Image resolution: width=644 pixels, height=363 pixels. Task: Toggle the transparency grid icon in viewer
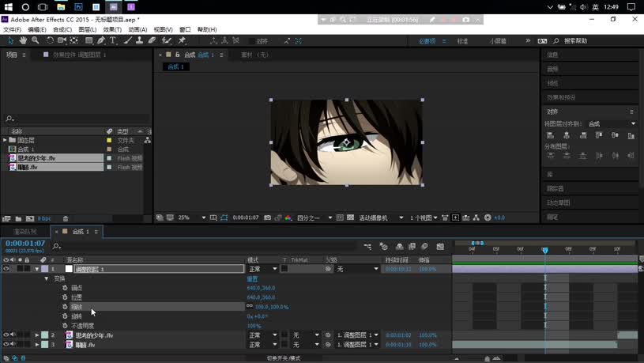tap(350, 217)
